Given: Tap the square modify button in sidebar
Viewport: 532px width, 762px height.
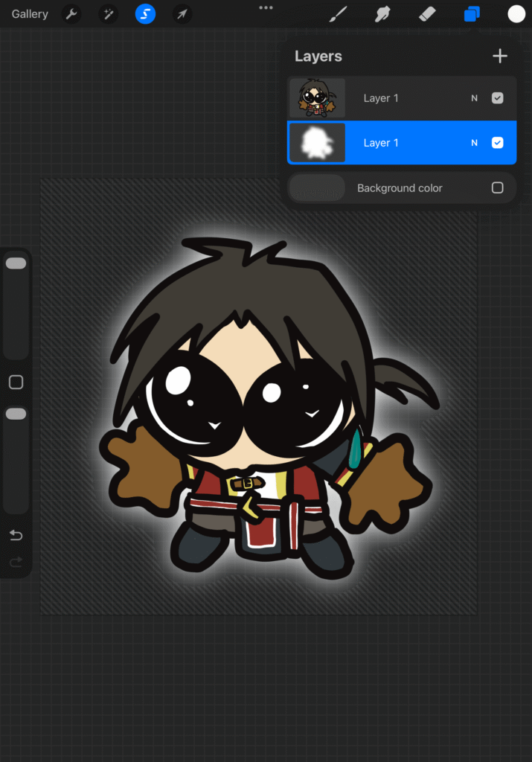Looking at the screenshot, I should pos(16,382).
